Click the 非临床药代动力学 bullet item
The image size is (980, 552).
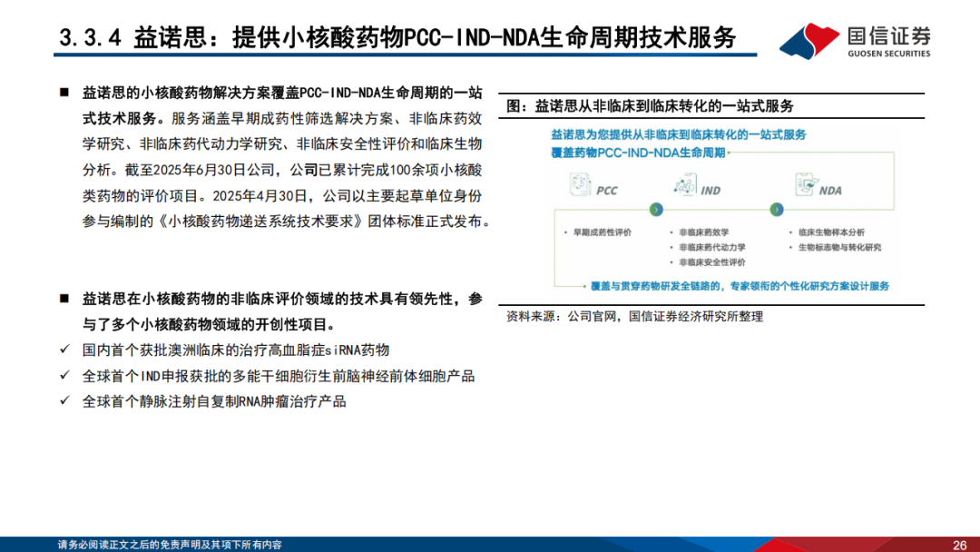708,248
